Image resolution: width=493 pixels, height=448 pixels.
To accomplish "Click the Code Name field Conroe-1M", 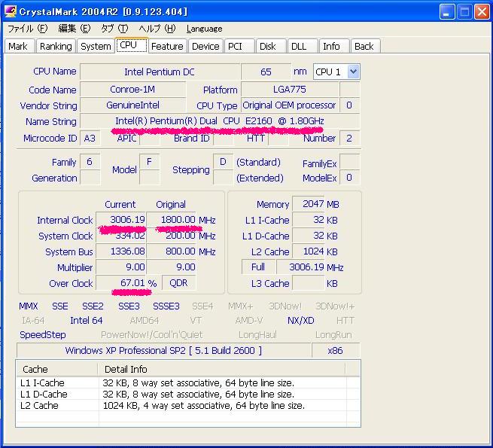I will point(132,90).
